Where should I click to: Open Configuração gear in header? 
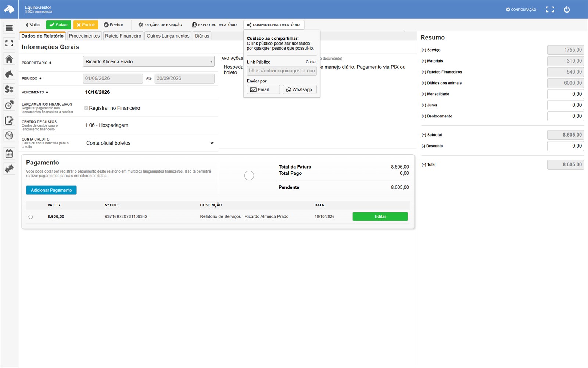521,10
